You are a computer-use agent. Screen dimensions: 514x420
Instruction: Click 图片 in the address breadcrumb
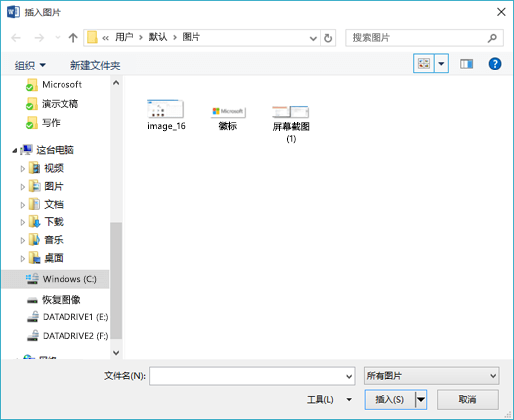pyautogui.click(x=192, y=37)
